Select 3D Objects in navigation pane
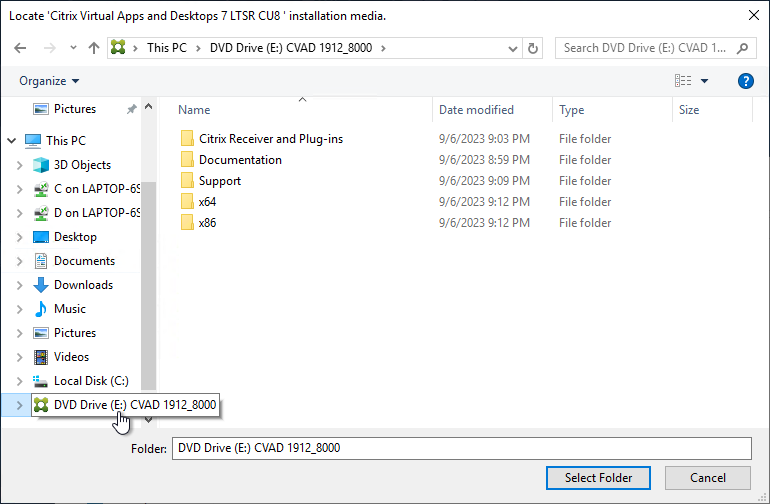770x504 pixels. click(82, 165)
